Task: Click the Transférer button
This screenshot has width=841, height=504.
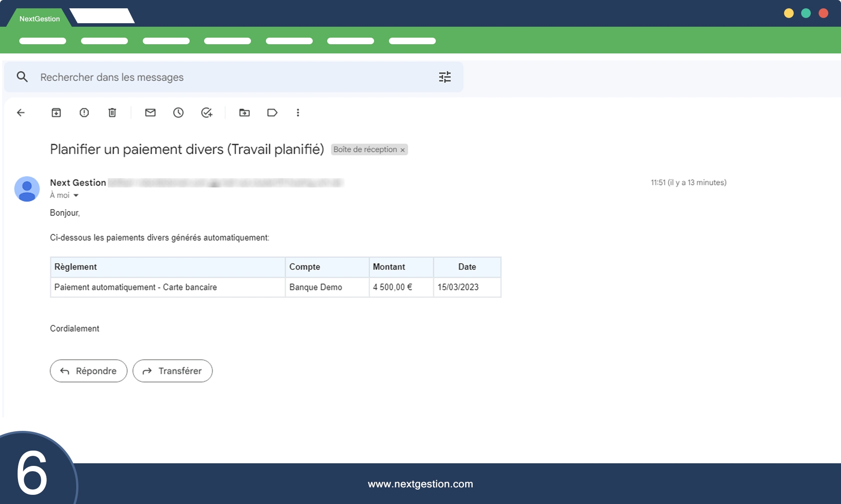Action: [x=173, y=371]
